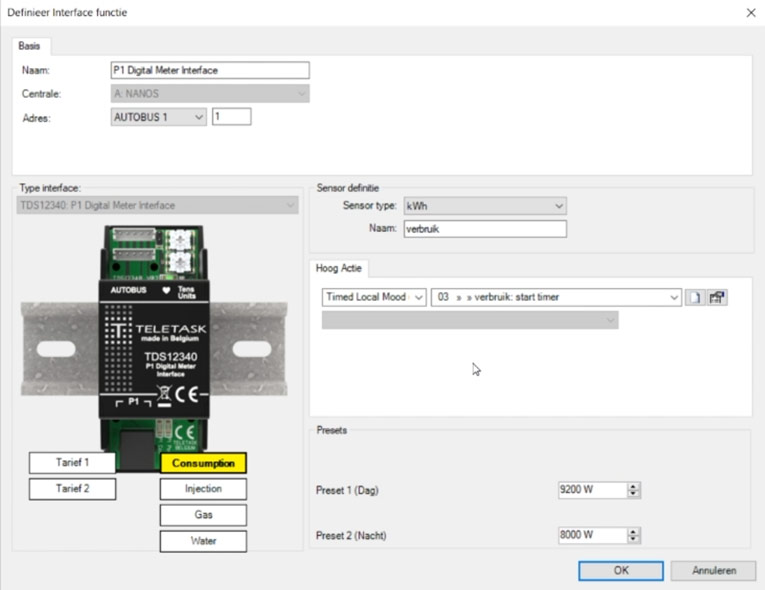The height and width of the screenshot is (590, 765).
Task: Select the Water channel
Action: tap(203, 541)
